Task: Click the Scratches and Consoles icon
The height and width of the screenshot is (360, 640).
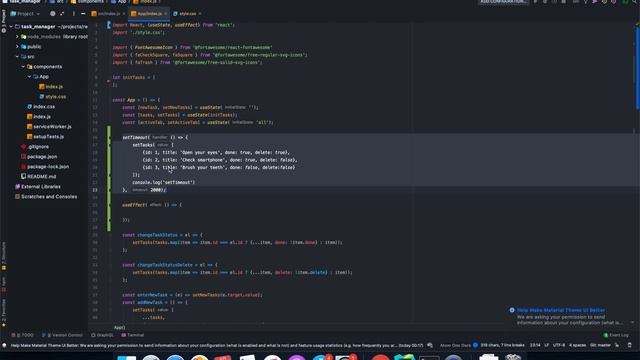Action: (17, 196)
